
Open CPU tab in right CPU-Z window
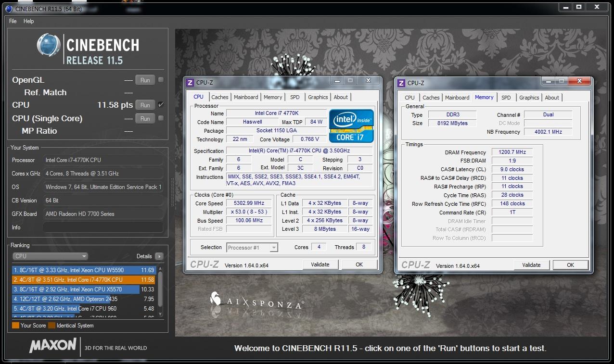[x=410, y=98]
